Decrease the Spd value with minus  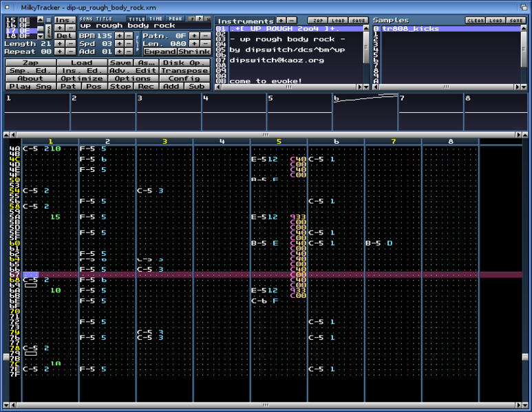coord(129,43)
